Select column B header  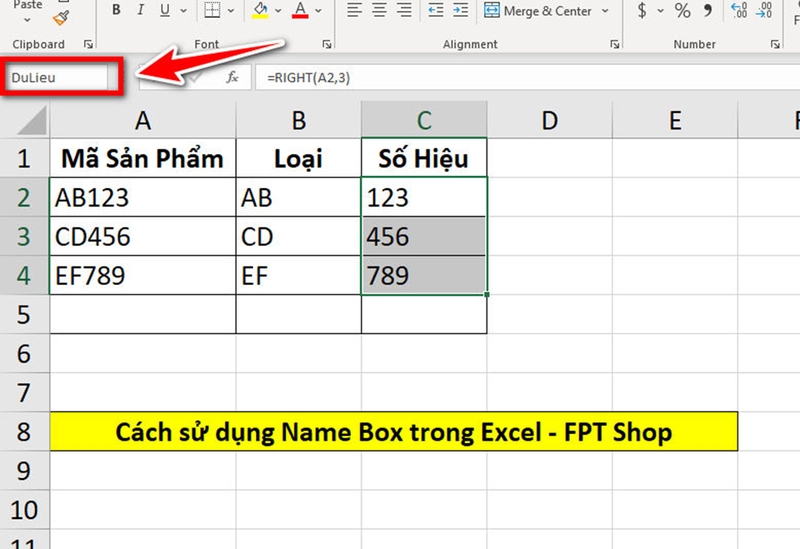(x=298, y=120)
